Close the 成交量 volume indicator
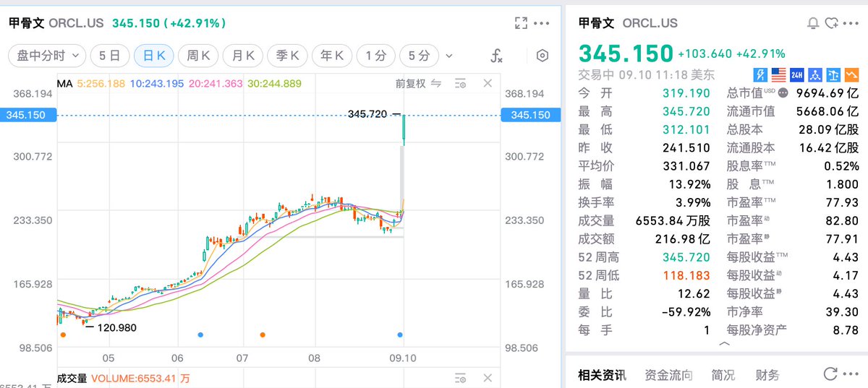 coord(488,378)
